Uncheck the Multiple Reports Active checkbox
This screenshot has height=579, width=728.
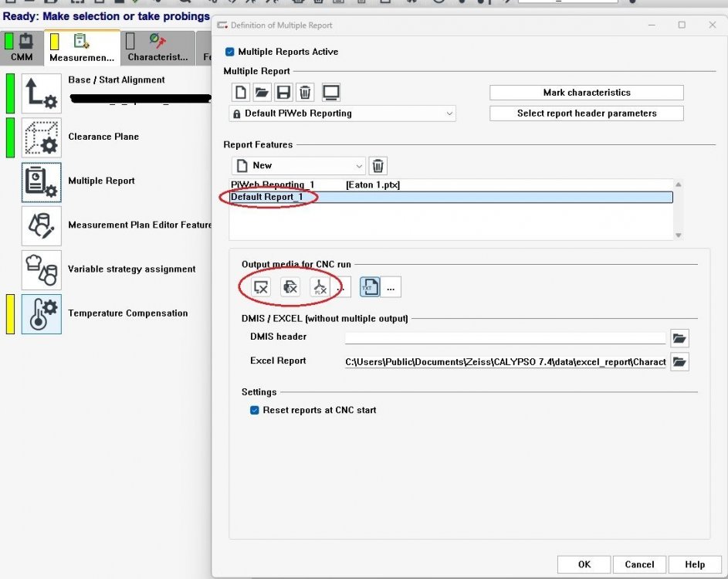coord(229,52)
